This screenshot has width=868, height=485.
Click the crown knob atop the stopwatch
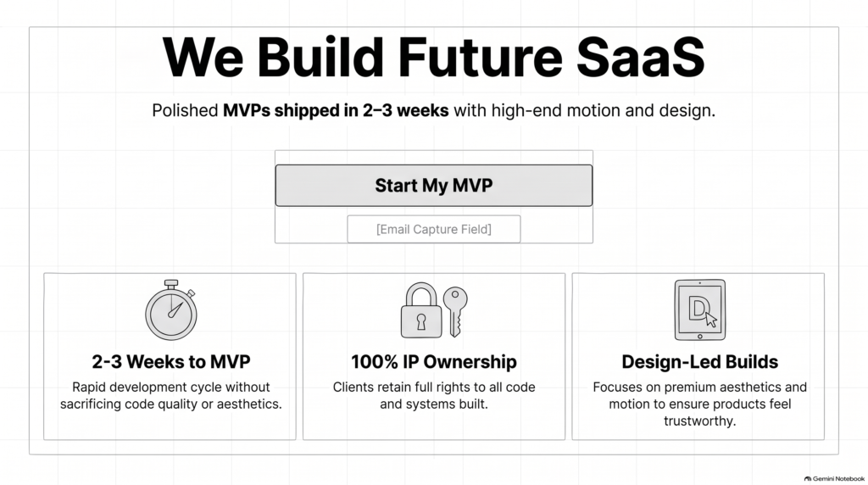(x=171, y=283)
